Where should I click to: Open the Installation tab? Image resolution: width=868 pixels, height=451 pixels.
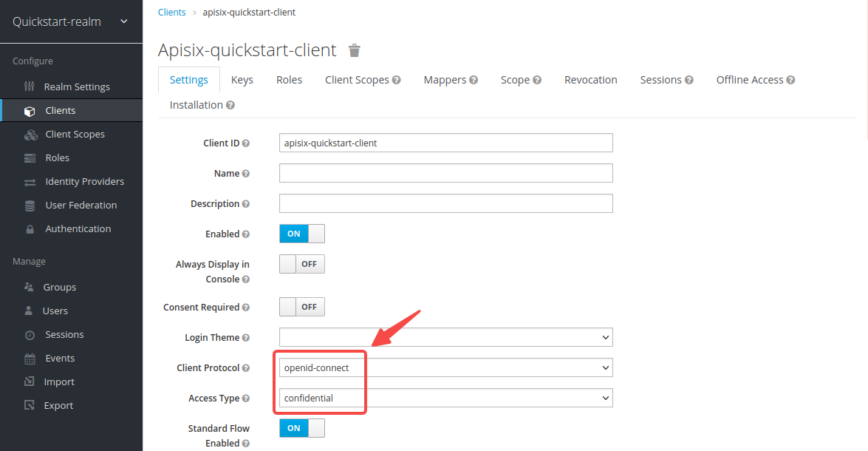[x=196, y=105]
